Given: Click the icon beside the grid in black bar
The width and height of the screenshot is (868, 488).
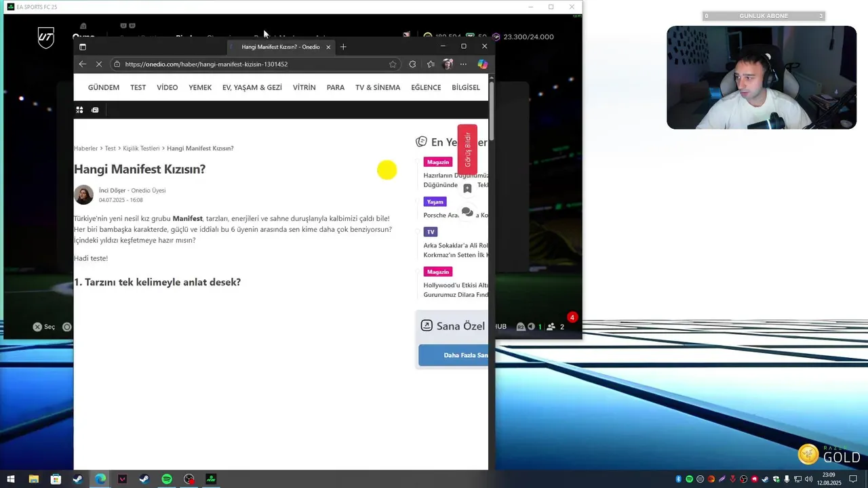Looking at the screenshot, I should tap(95, 110).
